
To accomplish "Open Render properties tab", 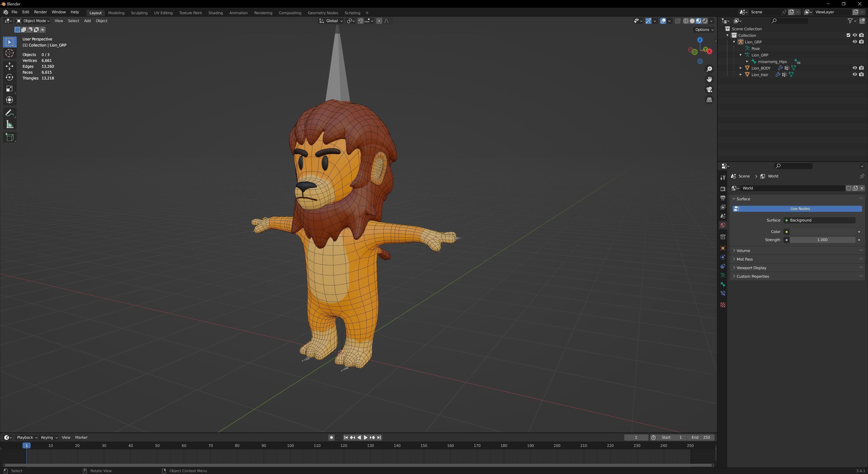I will 722,189.
